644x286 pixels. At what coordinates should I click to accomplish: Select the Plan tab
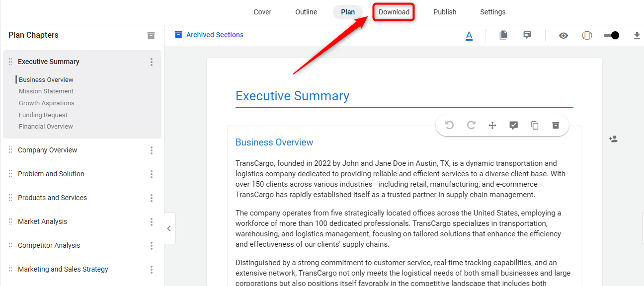pos(348,12)
